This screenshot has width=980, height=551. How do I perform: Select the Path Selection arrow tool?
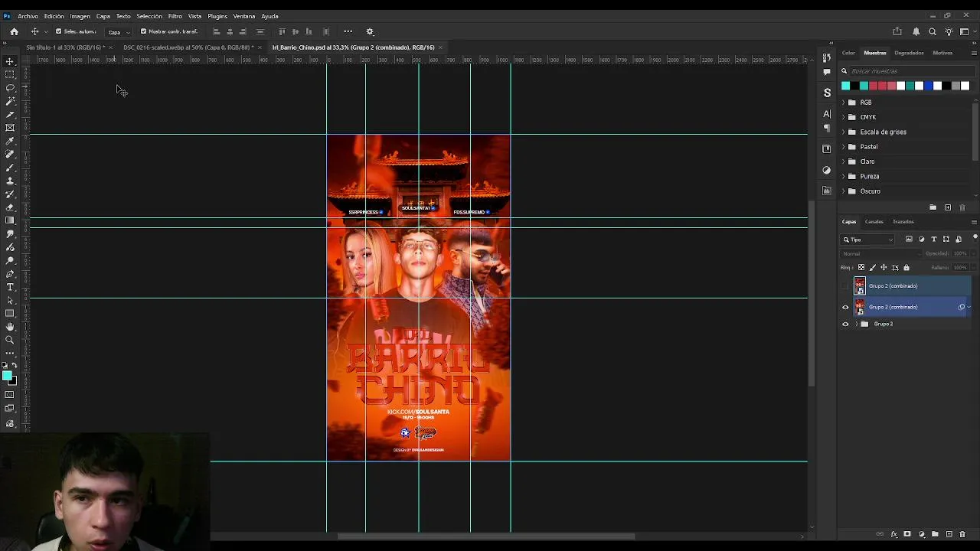click(10, 300)
